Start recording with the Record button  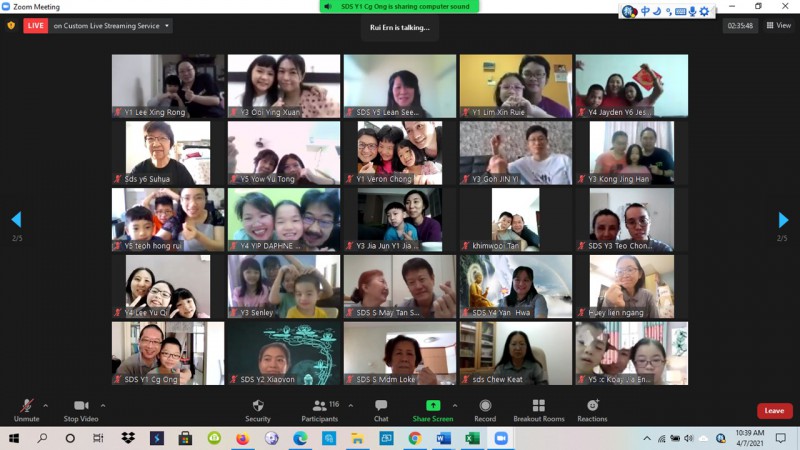485,408
